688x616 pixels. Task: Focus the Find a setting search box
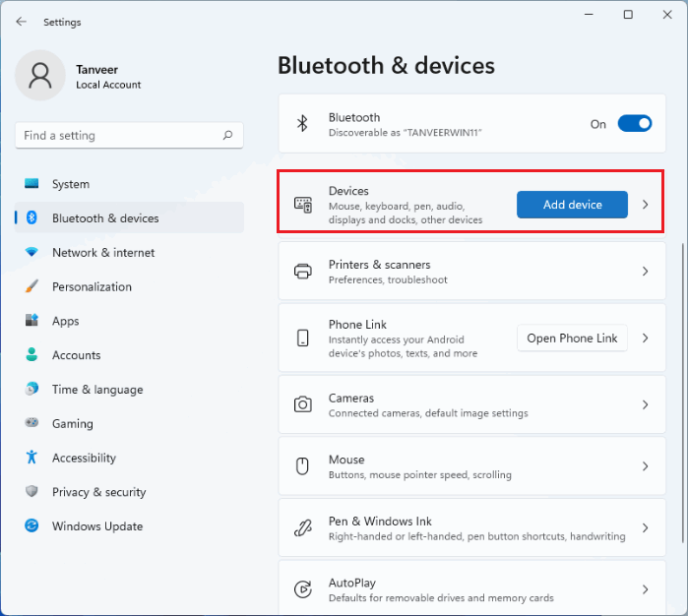tap(129, 135)
